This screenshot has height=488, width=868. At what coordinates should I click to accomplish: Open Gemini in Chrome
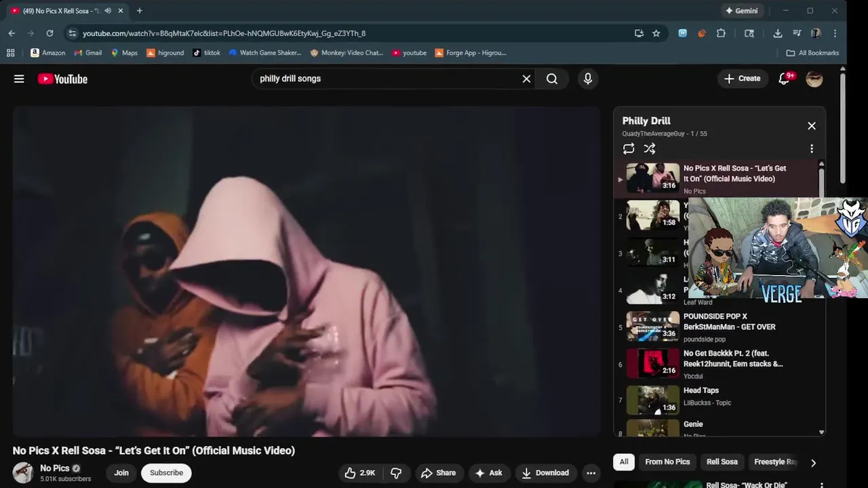(741, 11)
